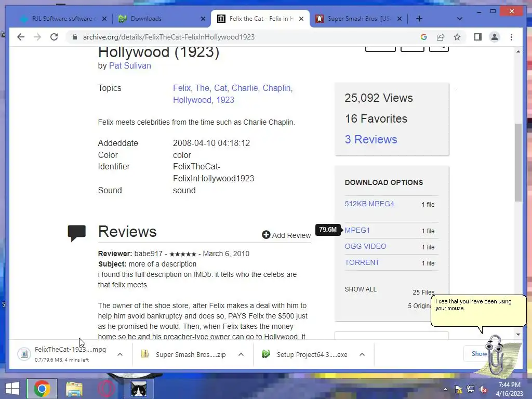Open the Felix topic link
This screenshot has height=399, width=532.
point(182,88)
